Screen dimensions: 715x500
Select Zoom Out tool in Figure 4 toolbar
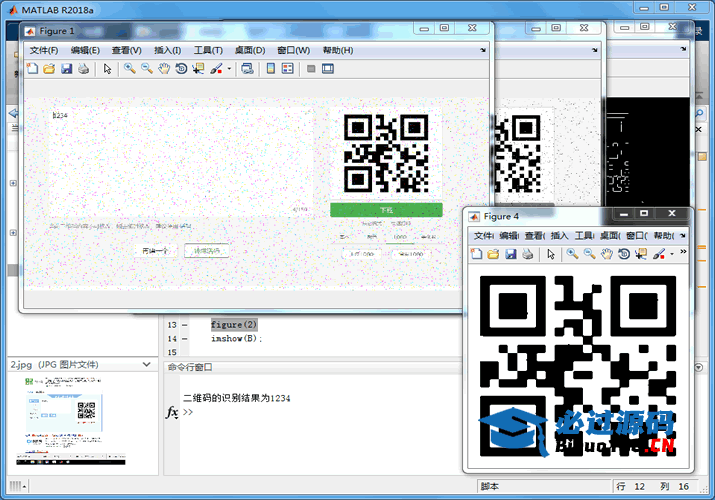(589, 254)
